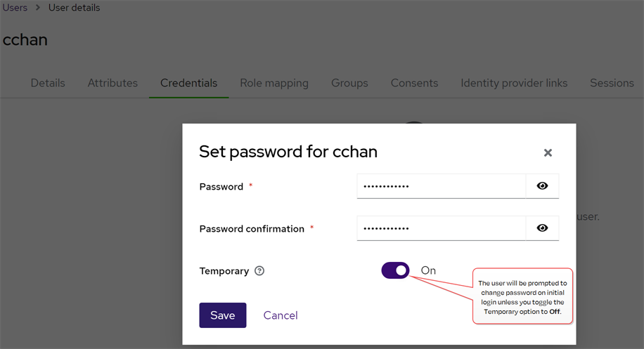This screenshot has width=644, height=349.
Task: Click the Users breadcrumb link
Action: click(x=15, y=8)
